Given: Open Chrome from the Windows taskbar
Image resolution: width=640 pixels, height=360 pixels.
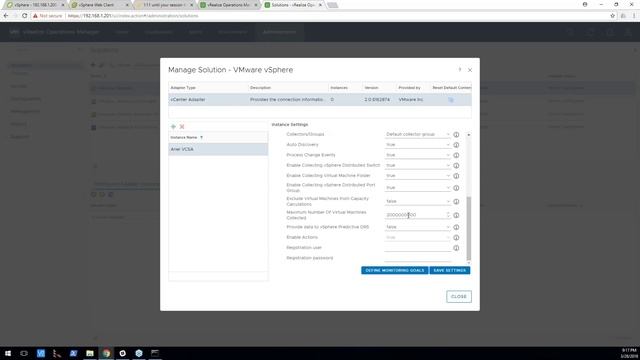Looking at the screenshot, I should [106, 353].
